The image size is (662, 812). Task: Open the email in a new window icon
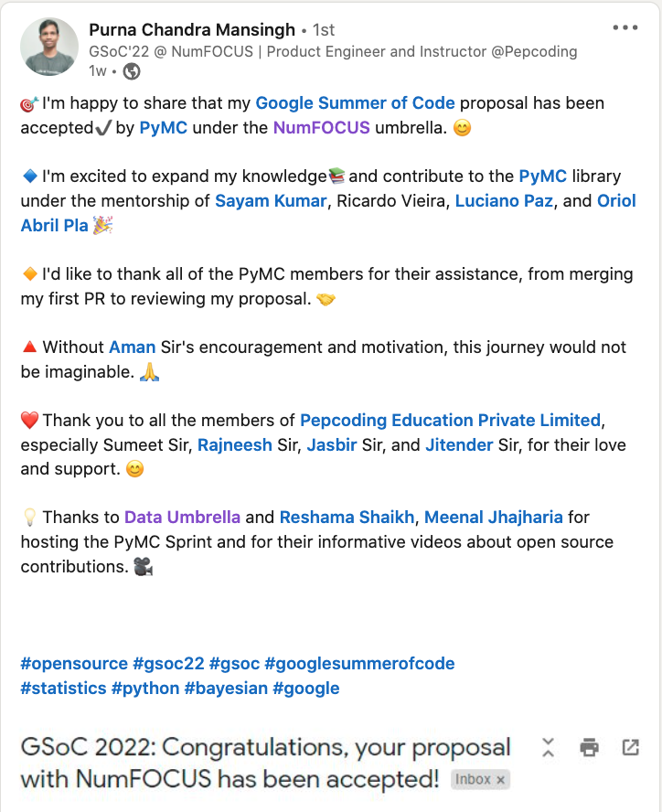coord(630,747)
